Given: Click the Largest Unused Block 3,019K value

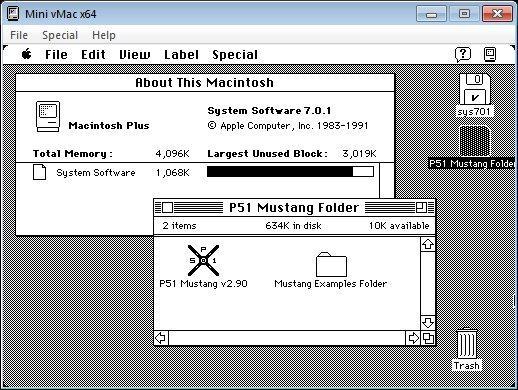Looking at the screenshot, I should pos(359,153).
